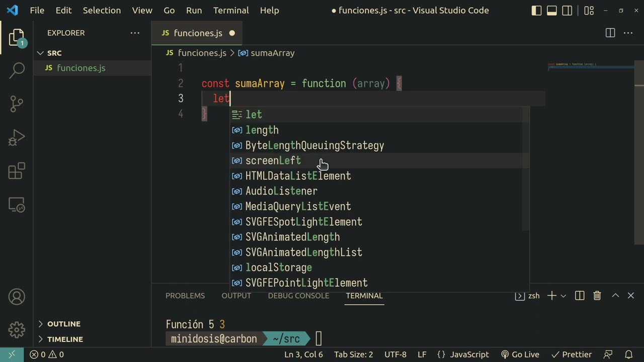Close the terminal panel
The width and height of the screenshot is (644, 362).
(x=631, y=296)
